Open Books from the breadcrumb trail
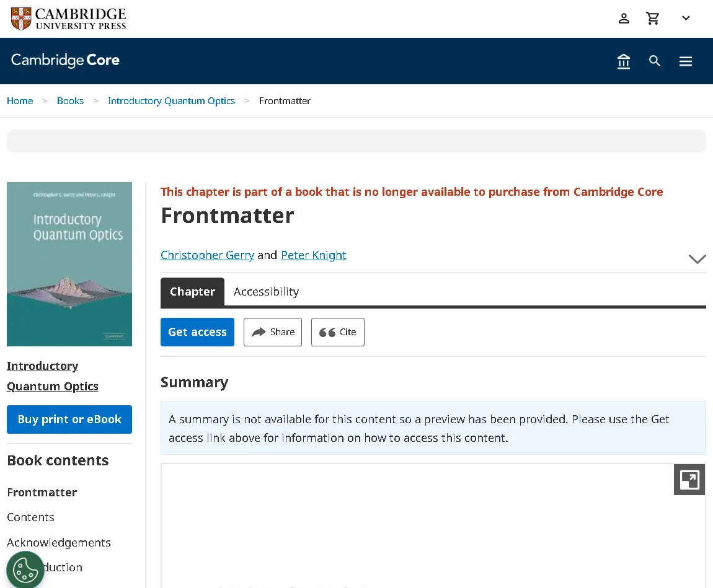Viewport: 713px width, 588px height. point(70,100)
